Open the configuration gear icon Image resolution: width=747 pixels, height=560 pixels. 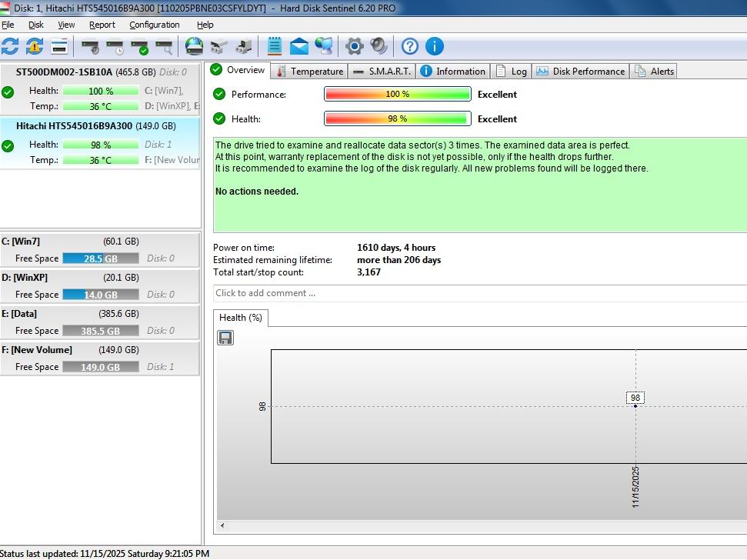tap(354, 46)
